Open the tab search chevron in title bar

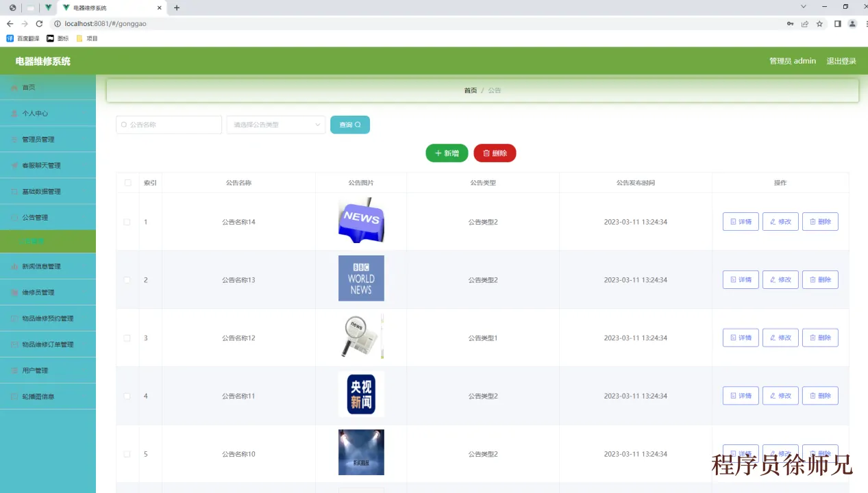point(804,7)
